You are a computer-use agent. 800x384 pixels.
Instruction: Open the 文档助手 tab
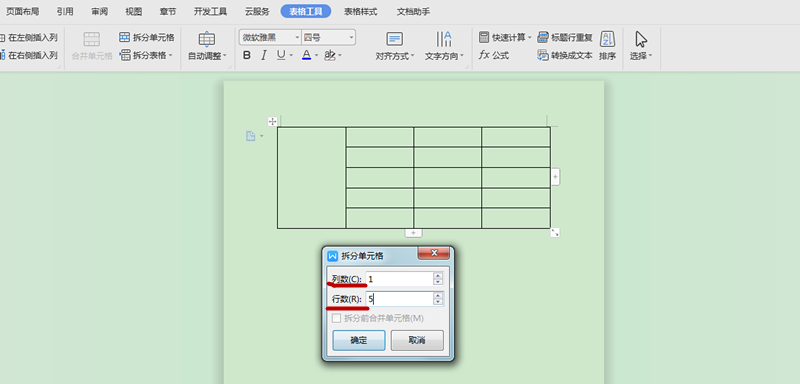point(413,11)
